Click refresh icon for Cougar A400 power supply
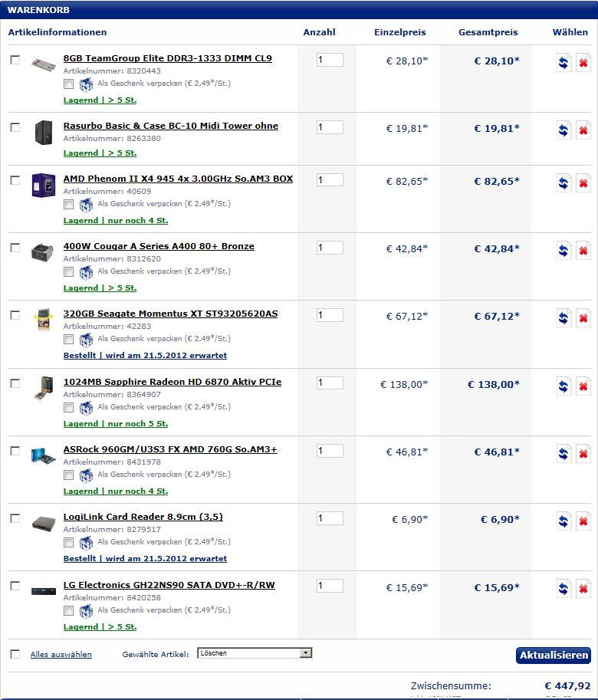 pyautogui.click(x=564, y=251)
